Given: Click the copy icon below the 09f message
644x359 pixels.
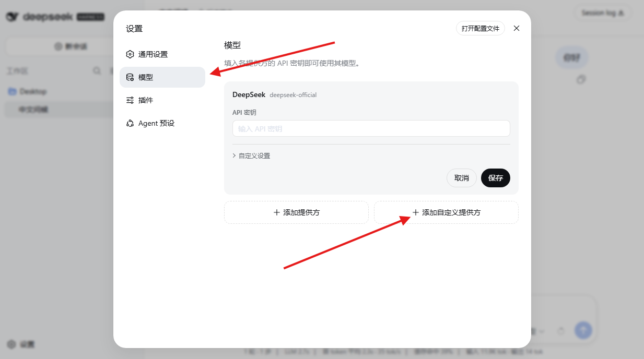Looking at the screenshot, I should tap(581, 79).
